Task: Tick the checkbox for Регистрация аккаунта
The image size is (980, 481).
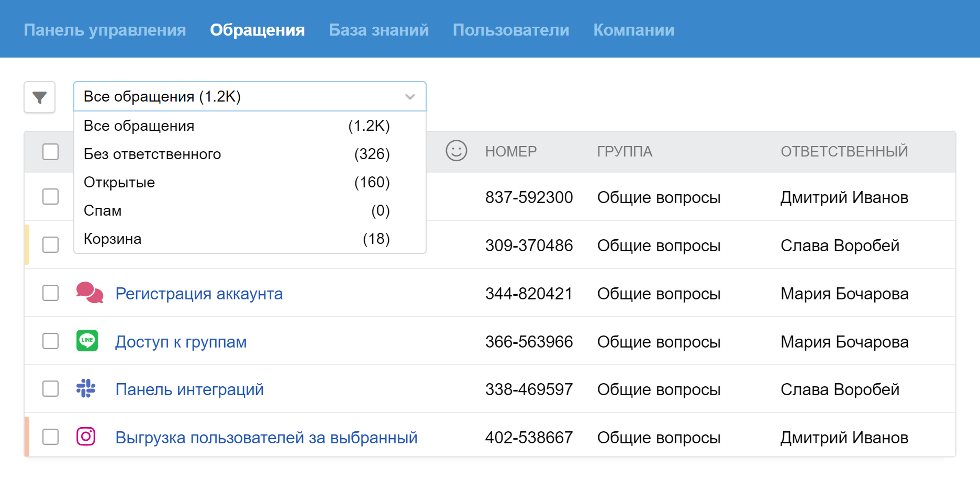Action: click(50, 293)
